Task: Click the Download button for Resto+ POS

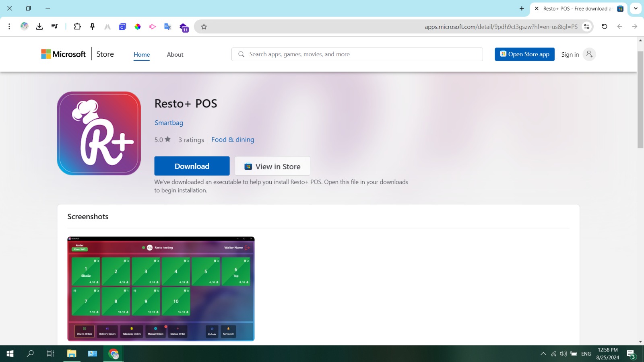Action: point(192,166)
